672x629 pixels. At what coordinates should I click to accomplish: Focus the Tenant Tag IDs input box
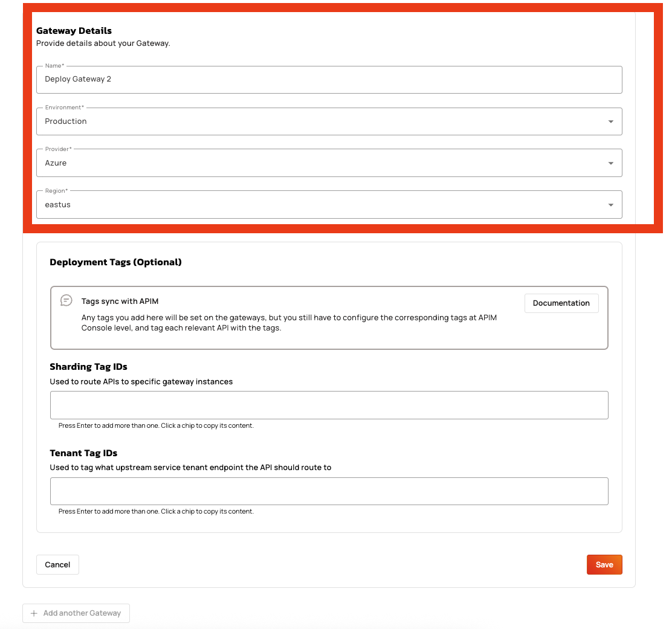(x=329, y=491)
